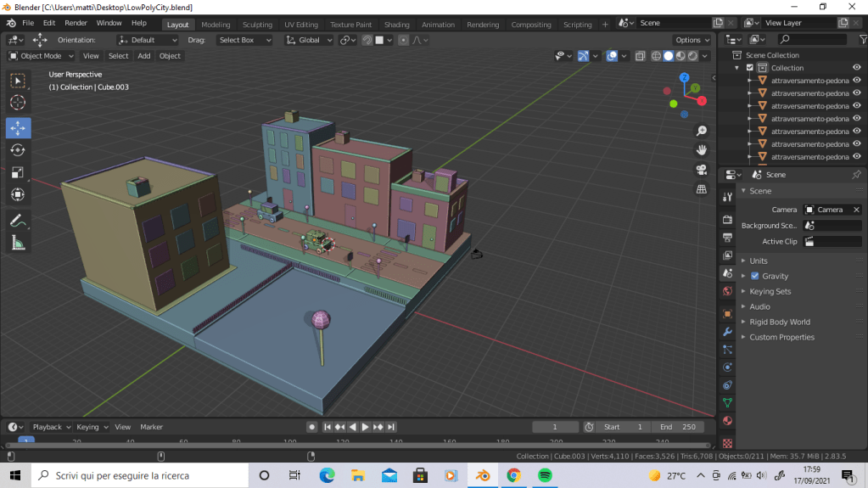868x488 pixels.
Task: Activate the Annotate tool
Action: [x=18, y=221]
